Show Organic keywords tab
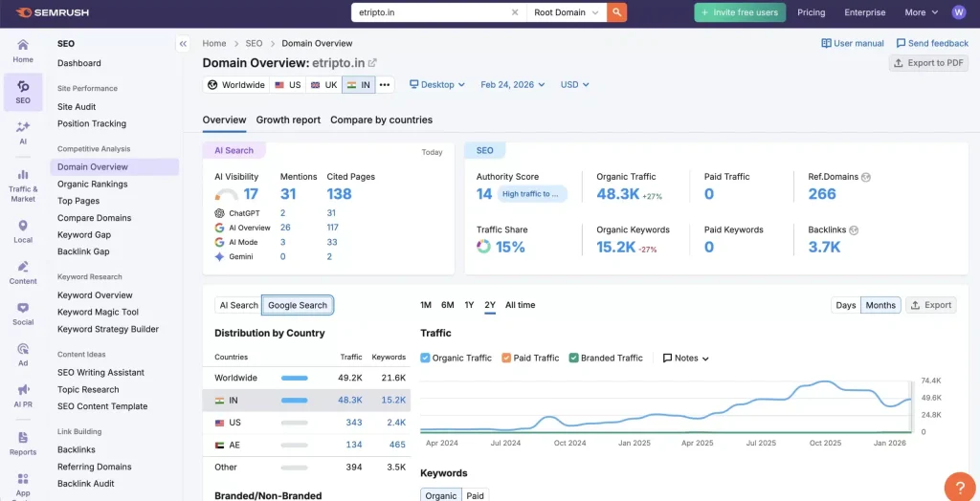 pyautogui.click(x=441, y=495)
